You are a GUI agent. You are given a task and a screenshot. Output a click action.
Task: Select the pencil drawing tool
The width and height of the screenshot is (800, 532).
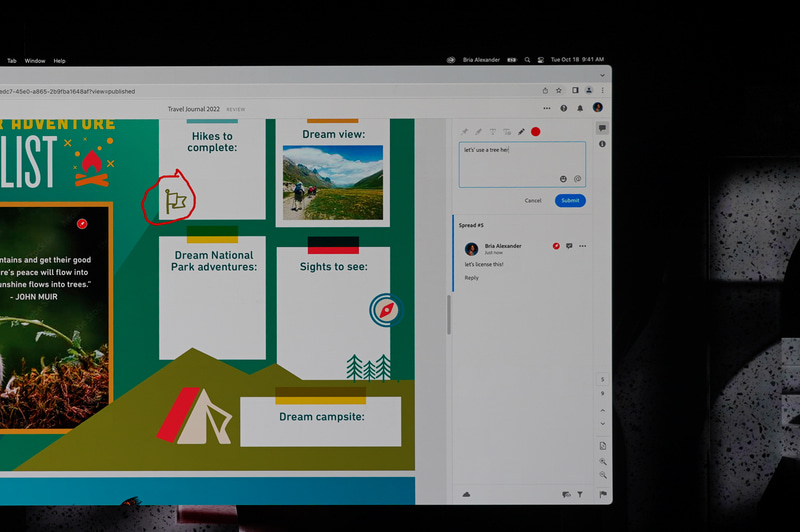[521, 132]
